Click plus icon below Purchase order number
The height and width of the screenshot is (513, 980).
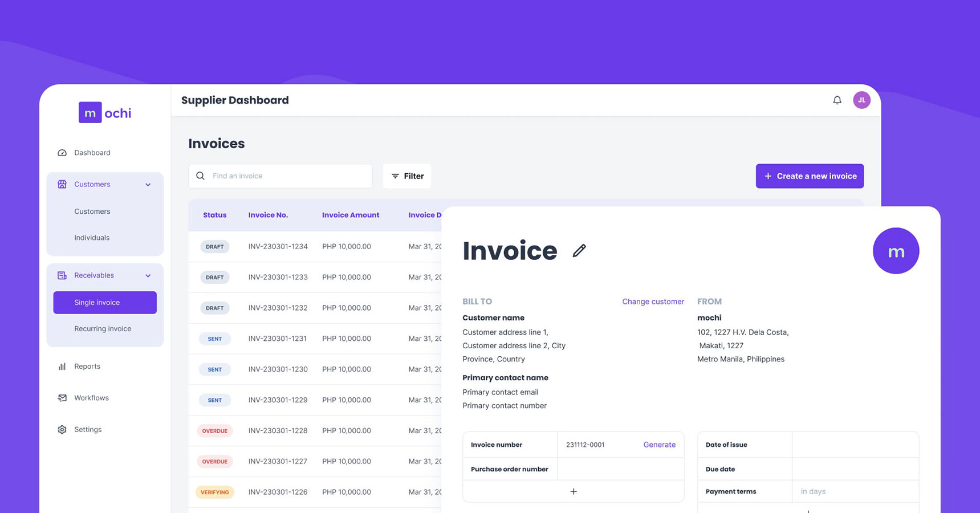(x=574, y=491)
